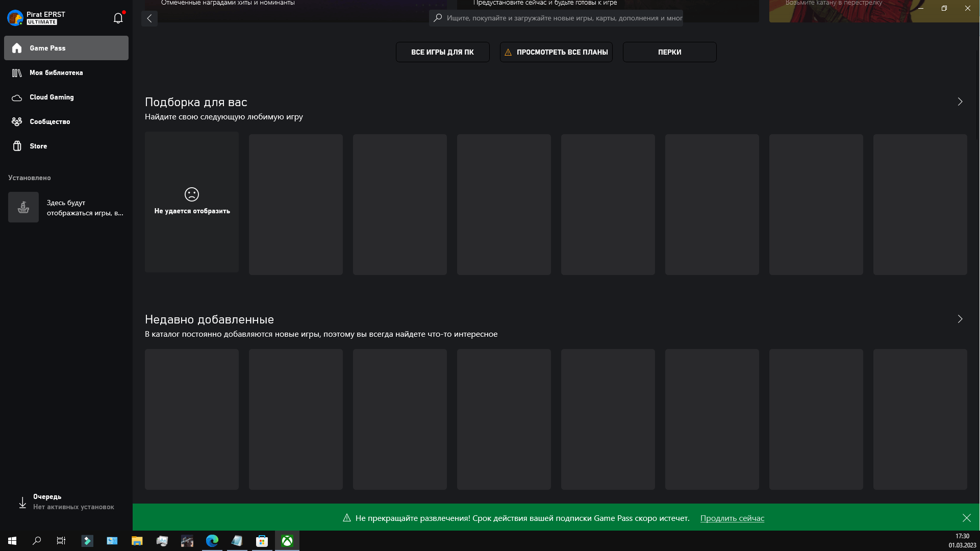Open the Очередь download queue
The image size is (980, 551).
point(66,502)
